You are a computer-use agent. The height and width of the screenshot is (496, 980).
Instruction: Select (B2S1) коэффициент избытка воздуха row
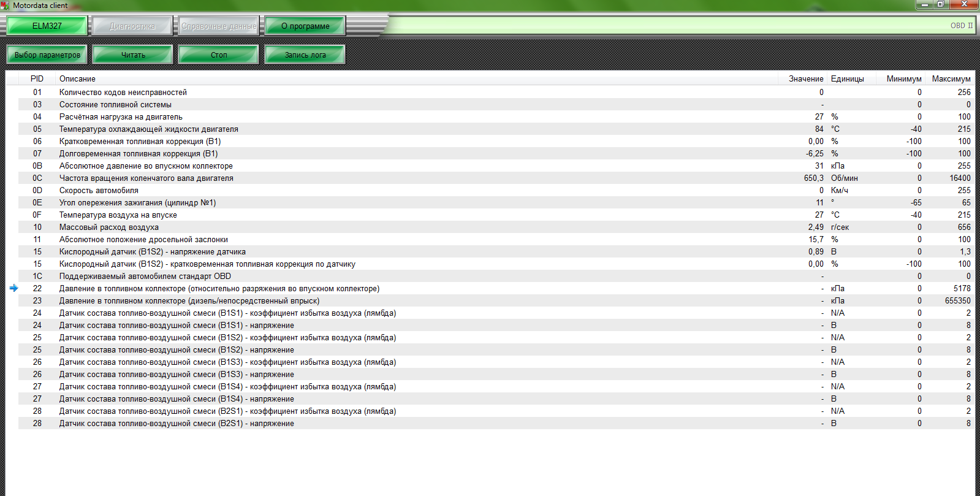[x=496, y=411]
